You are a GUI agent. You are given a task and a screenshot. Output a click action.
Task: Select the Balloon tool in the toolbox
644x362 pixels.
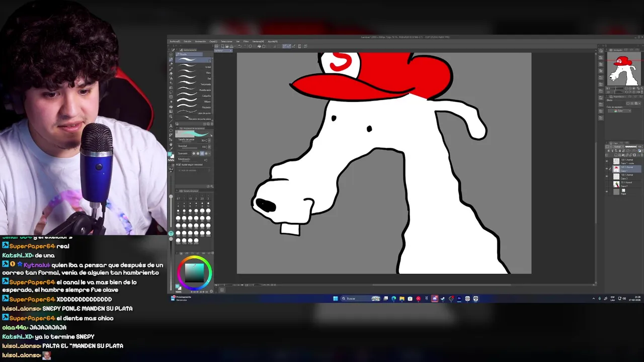[x=171, y=131]
